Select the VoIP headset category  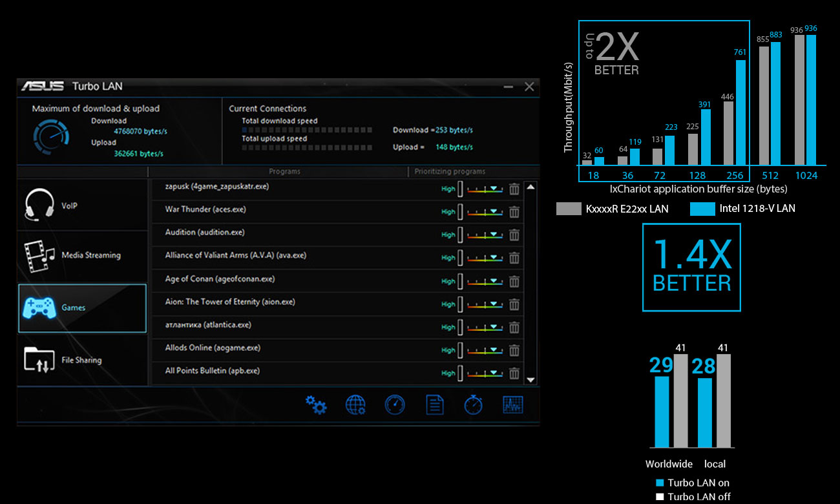click(83, 205)
